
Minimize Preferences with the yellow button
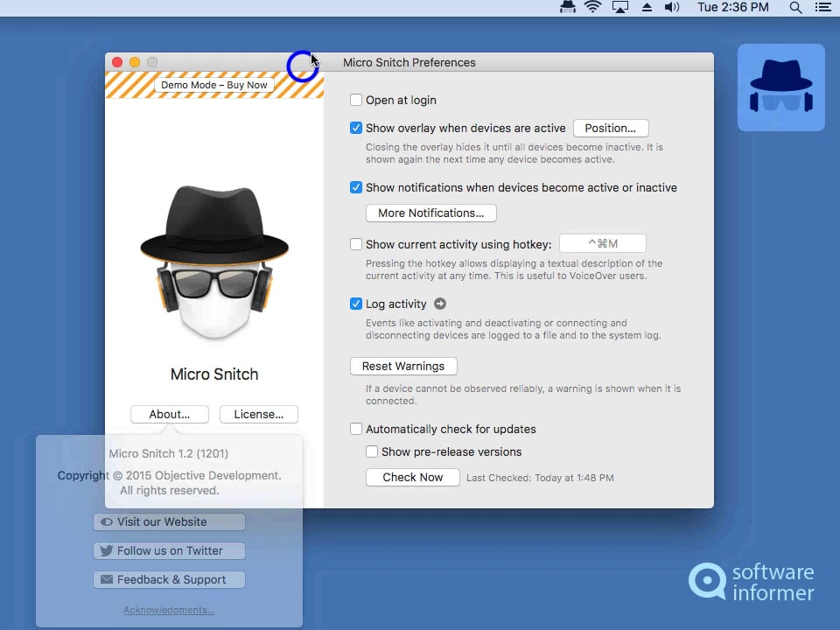[135, 62]
